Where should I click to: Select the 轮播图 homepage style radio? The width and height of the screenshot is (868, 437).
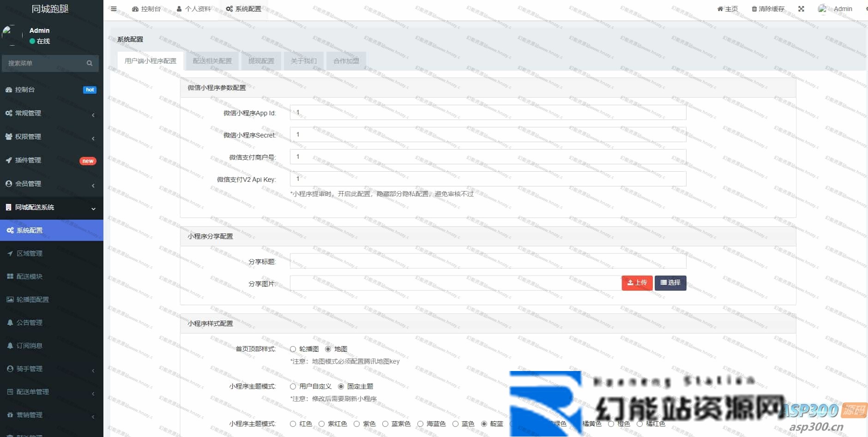pos(293,349)
